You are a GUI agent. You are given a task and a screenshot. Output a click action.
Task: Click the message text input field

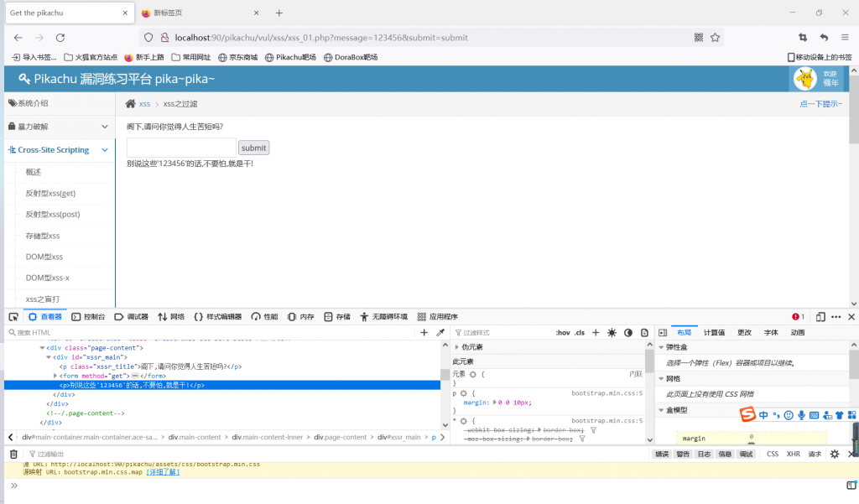tap(181, 148)
